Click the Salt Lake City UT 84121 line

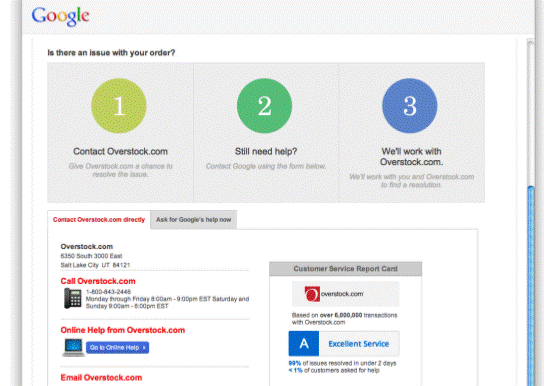(95, 265)
